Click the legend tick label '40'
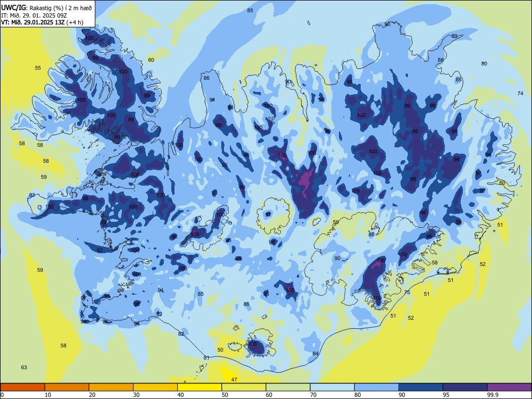The image size is (532, 399). [181, 395]
